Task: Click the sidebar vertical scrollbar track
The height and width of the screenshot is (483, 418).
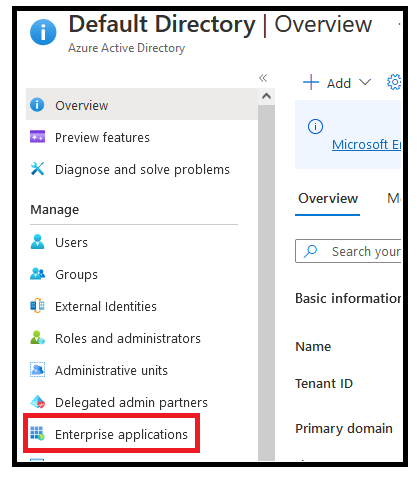Action: pos(266,283)
